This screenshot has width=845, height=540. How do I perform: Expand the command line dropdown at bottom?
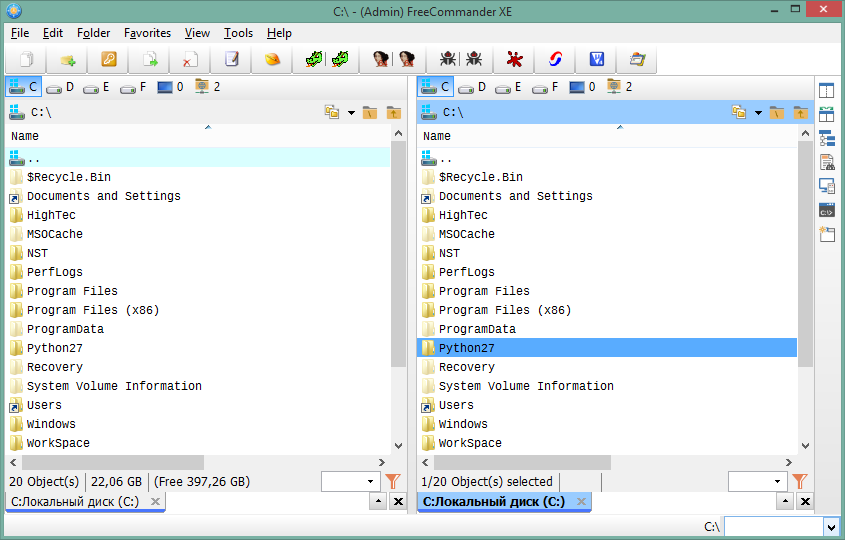pos(831,527)
